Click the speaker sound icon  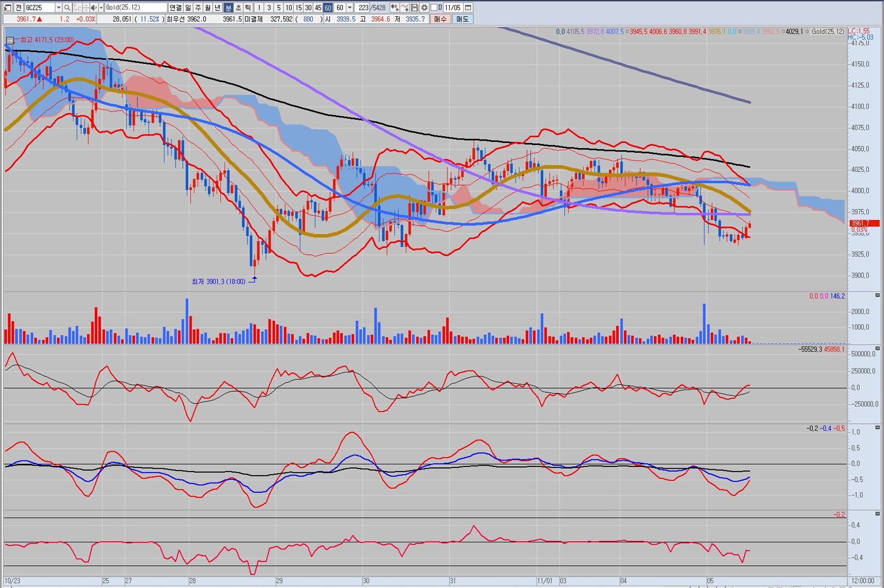coord(93,8)
